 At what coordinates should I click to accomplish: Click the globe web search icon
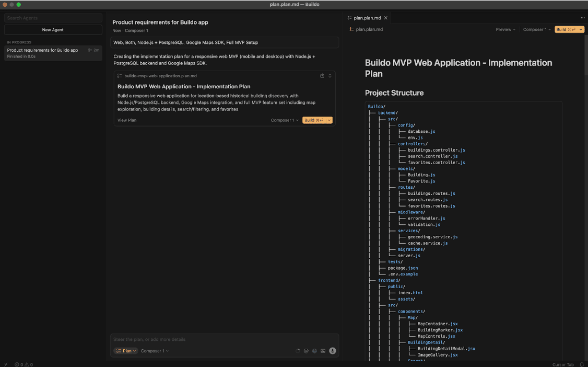[314, 351]
